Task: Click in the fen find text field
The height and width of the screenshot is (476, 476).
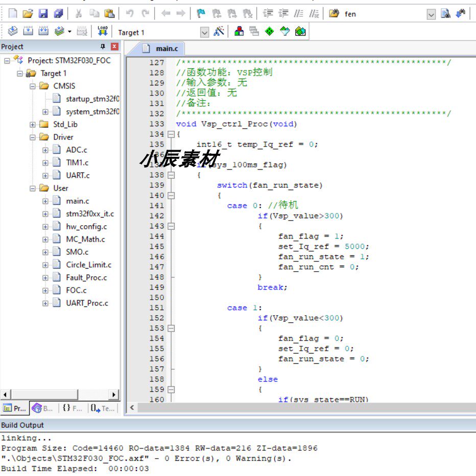Action: point(384,14)
